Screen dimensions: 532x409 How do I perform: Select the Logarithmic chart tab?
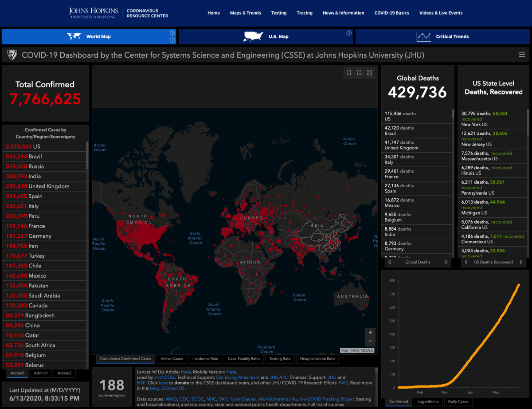428,401
